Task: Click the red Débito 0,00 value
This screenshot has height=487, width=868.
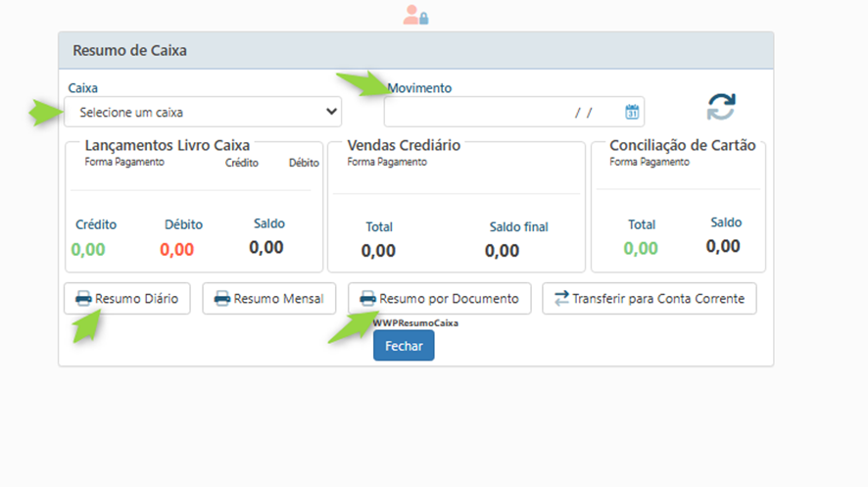Action: [x=176, y=249]
